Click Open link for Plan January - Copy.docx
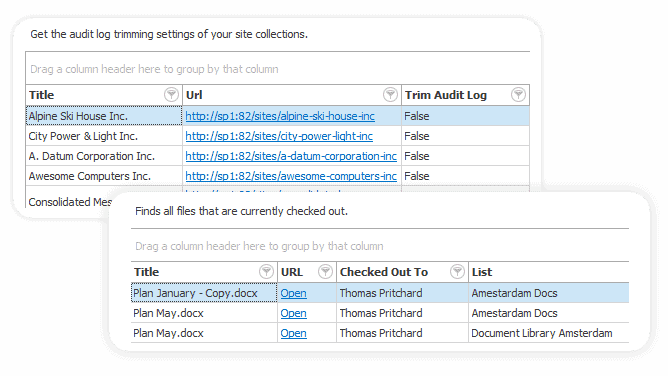The width and height of the screenshot is (668, 376). tap(294, 293)
